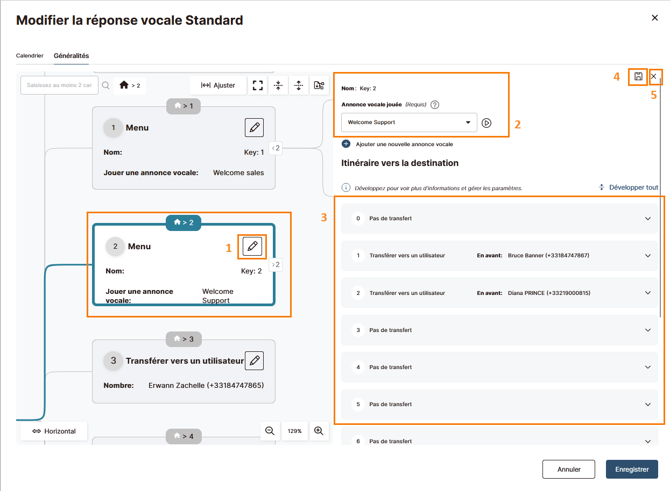Viewport: 670px width, 491px height.
Task: Click the Enregistrer button
Action: tap(632, 469)
